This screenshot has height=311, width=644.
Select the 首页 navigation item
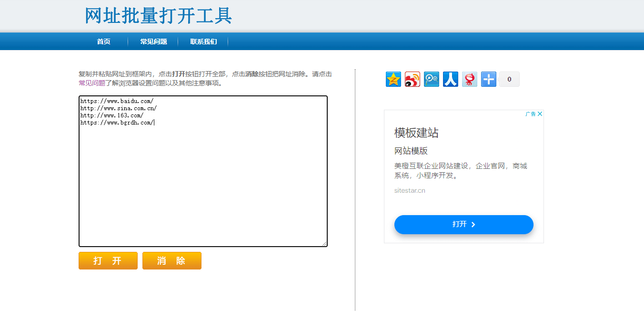point(103,41)
